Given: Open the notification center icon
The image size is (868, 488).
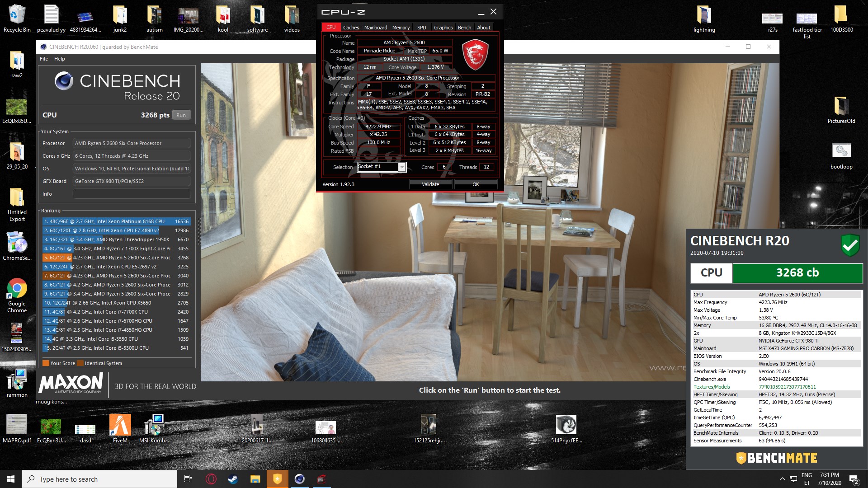Looking at the screenshot, I should [854, 479].
